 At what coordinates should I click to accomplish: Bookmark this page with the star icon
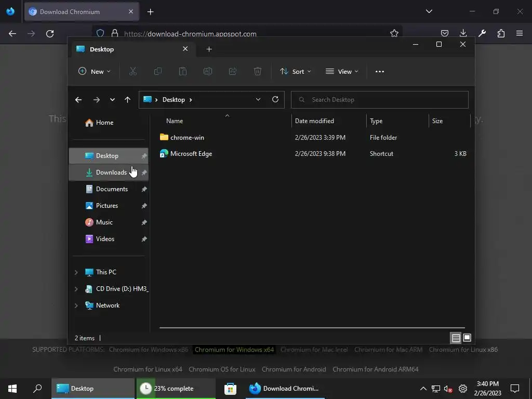(x=394, y=34)
